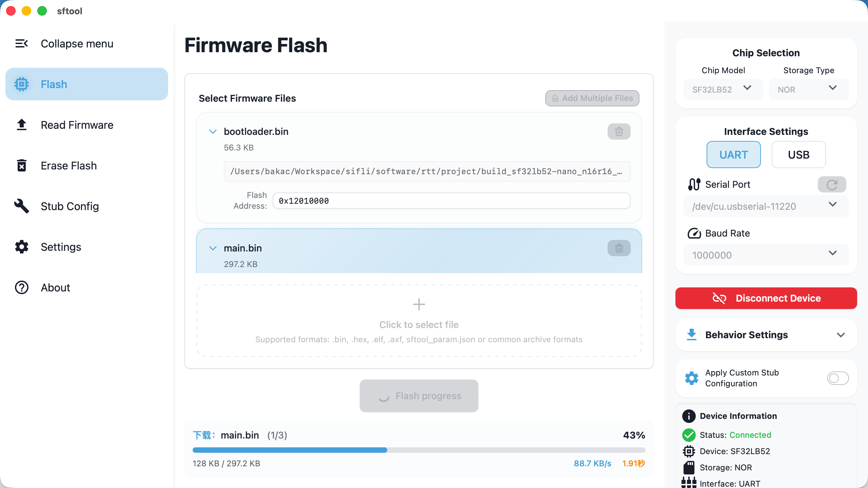This screenshot has width=868, height=488.
Task: Click the Read Firmware upload icon
Action: click(21, 125)
